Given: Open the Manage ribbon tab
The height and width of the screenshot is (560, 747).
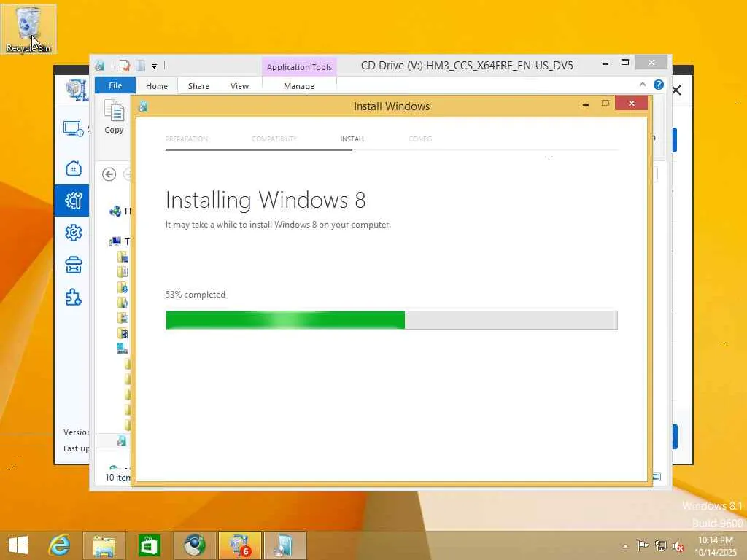Looking at the screenshot, I should click(x=298, y=86).
